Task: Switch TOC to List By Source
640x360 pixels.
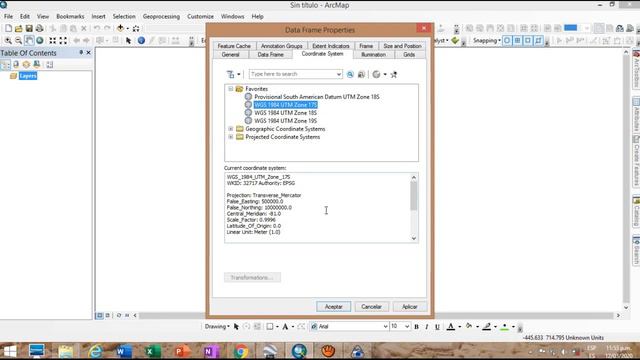Action: point(16,64)
